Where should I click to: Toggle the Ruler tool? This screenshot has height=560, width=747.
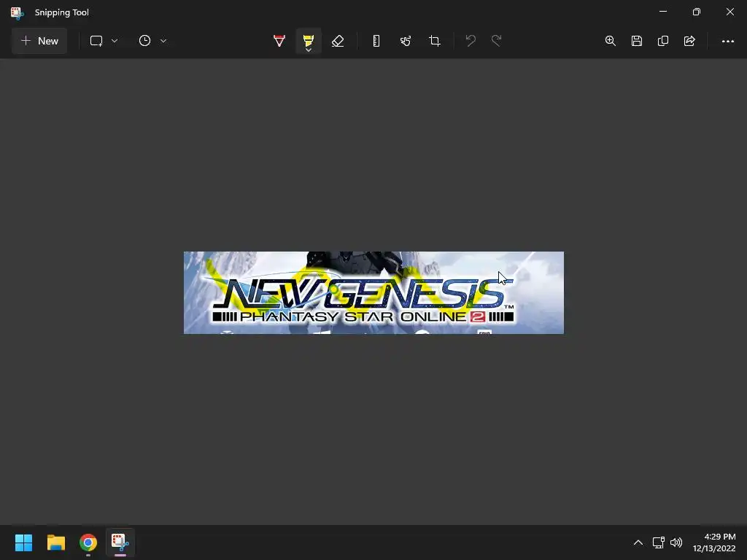[376, 41]
